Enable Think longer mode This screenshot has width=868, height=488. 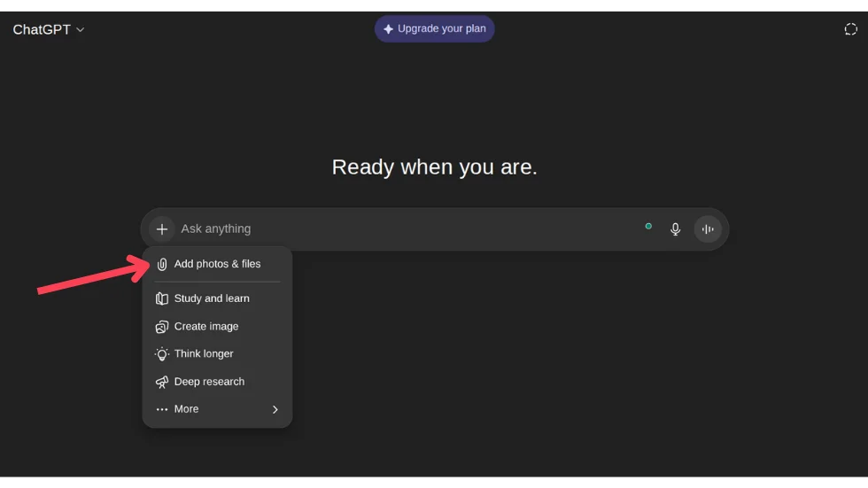coord(217,354)
